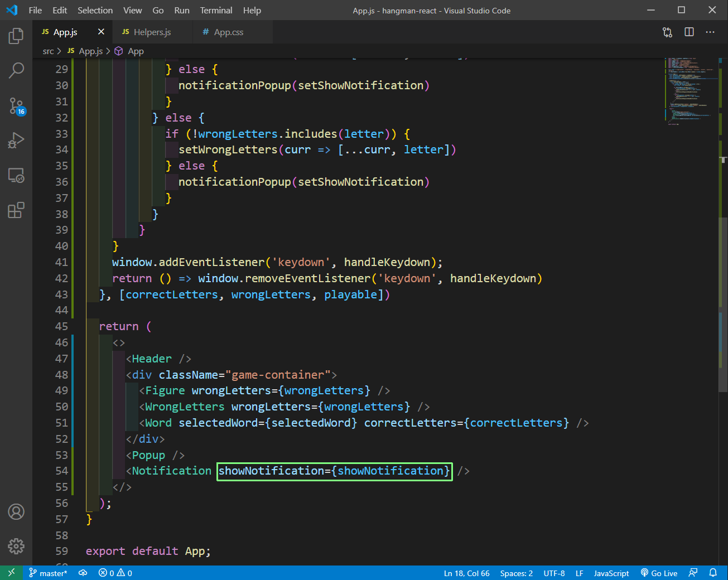Open the Edit menu
The width and height of the screenshot is (728, 580).
[x=60, y=10]
